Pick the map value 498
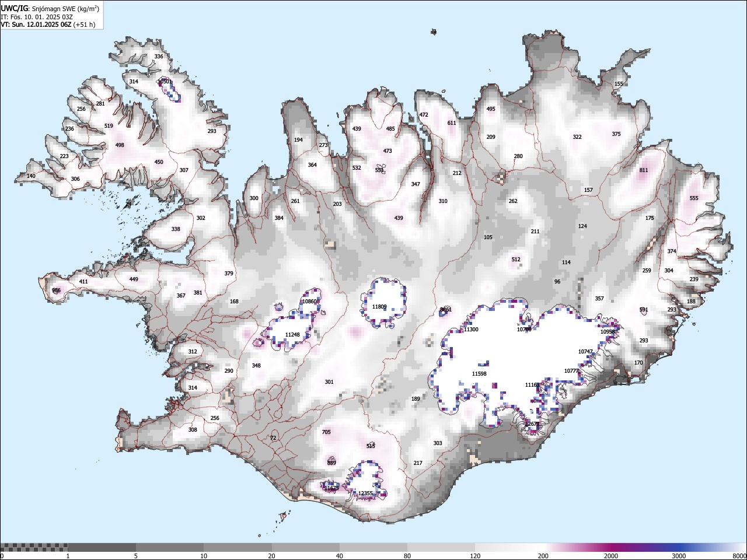747x560 pixels. (120, 145)
